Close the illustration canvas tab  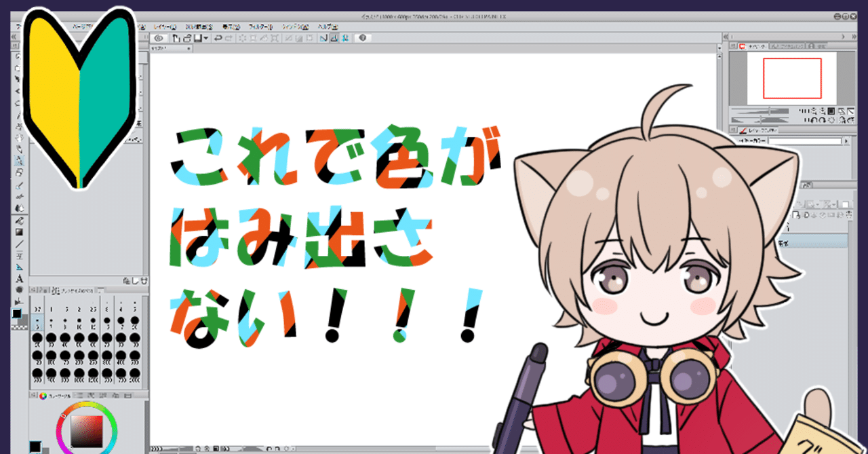click(x=189, y=48)
